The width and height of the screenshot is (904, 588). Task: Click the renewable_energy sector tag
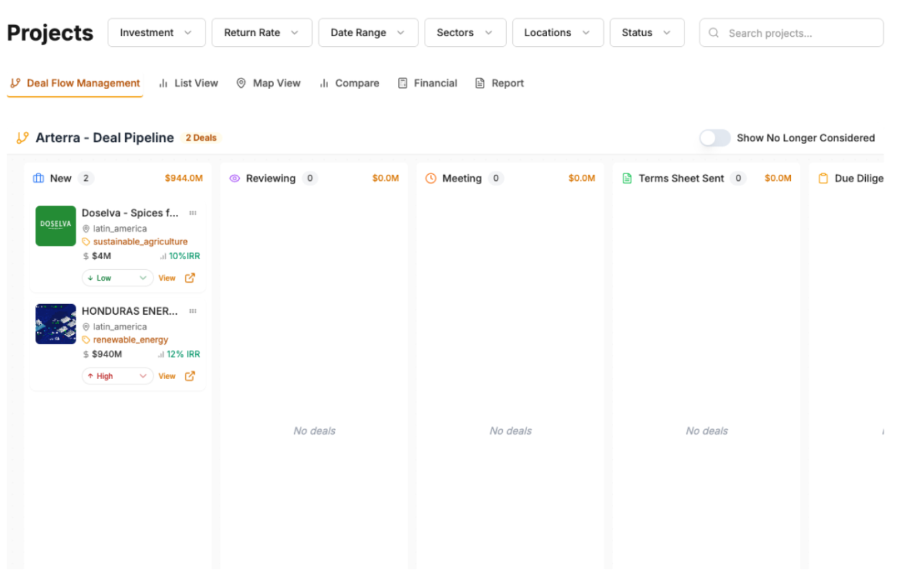(131, 340)
